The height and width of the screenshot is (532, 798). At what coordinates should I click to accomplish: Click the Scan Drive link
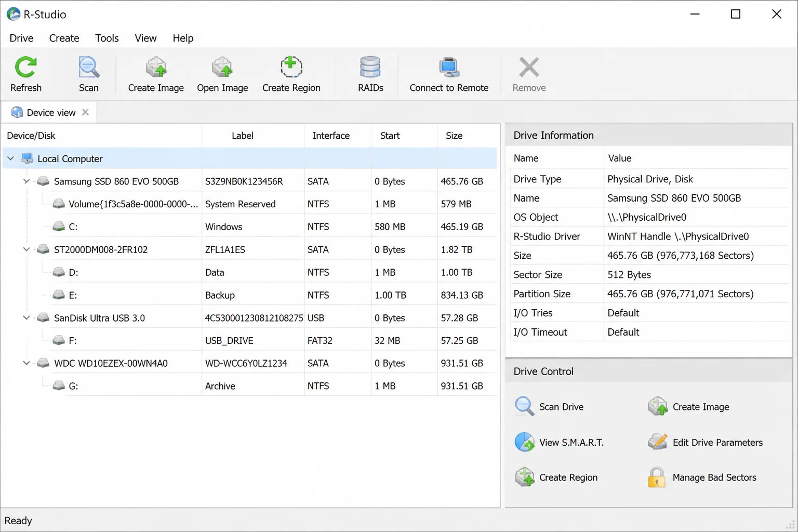click(561, 407)
